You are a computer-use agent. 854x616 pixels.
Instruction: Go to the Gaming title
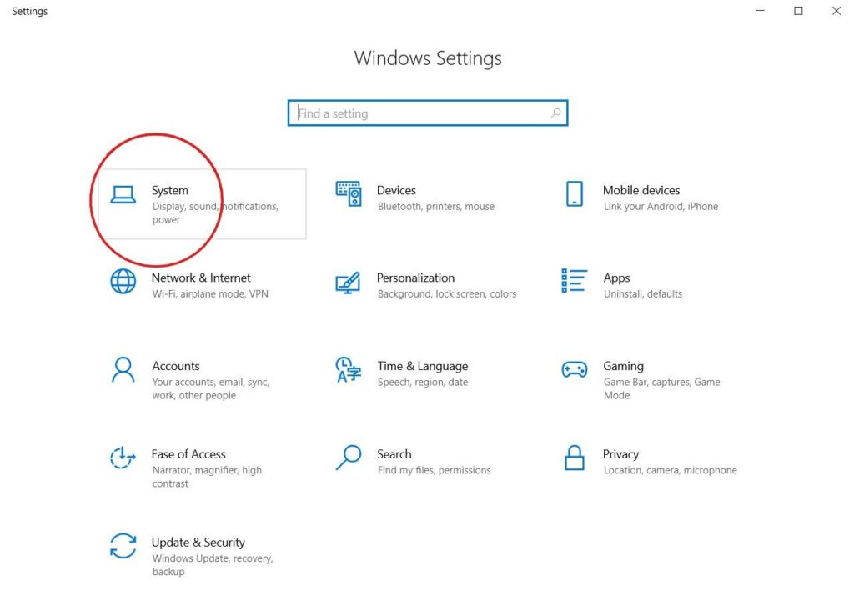click(623, 366)
